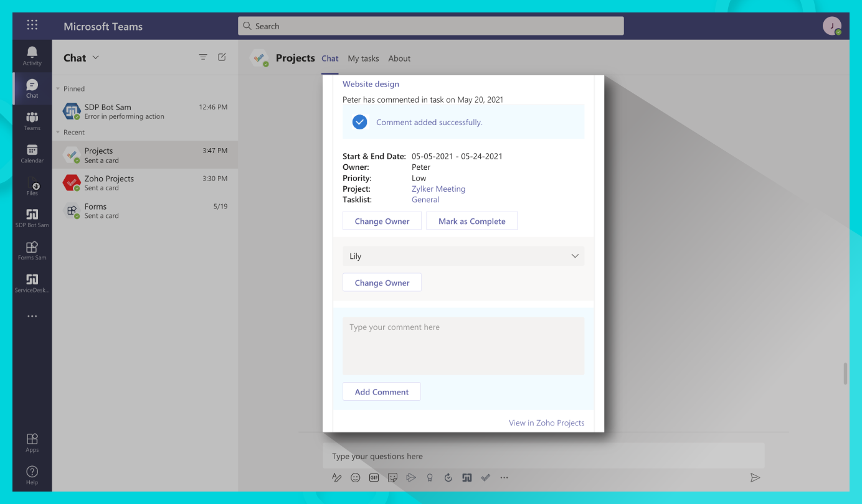This screenshot has width=862, height=504.
Task: Click the new chat compose icon
Action: coord(222,57)
